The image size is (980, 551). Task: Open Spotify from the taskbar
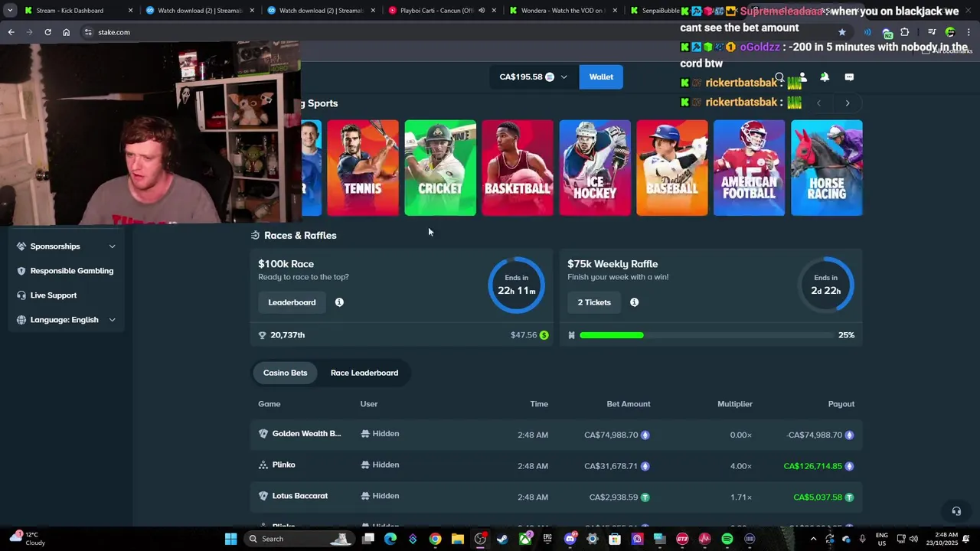[x=727, y=539]
